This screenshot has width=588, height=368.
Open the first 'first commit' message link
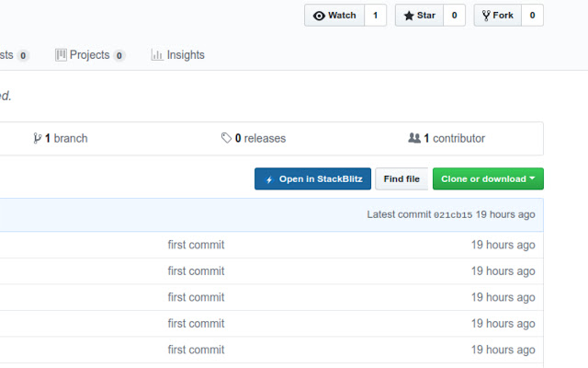point(196,245)
